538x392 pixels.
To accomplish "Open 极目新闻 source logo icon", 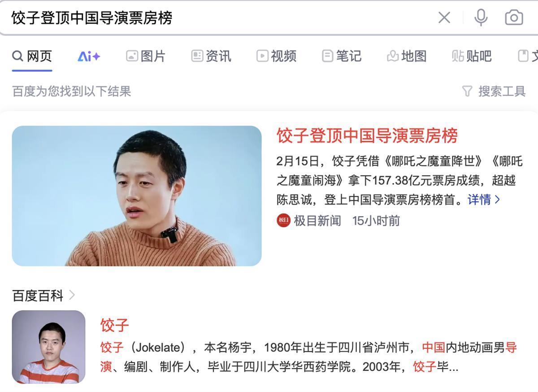I will [283, 221].
